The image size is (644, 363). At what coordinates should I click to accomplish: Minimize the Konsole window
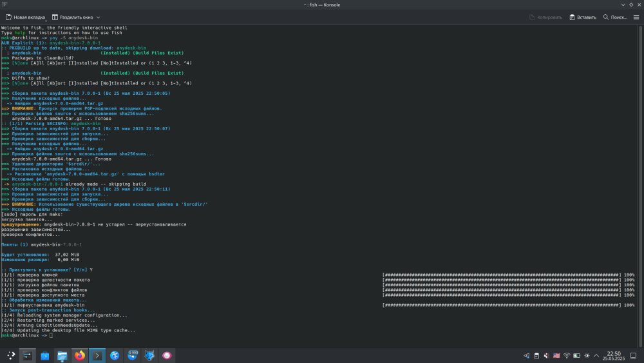tap(623, 5)
